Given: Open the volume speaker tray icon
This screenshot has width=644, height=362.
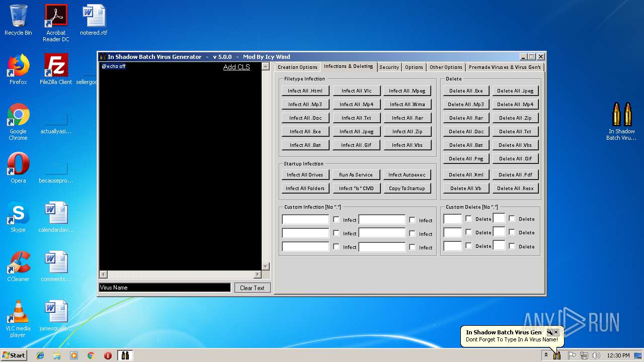Looking at the screenshot, I should pyautogui.click(x=595, y=355).
